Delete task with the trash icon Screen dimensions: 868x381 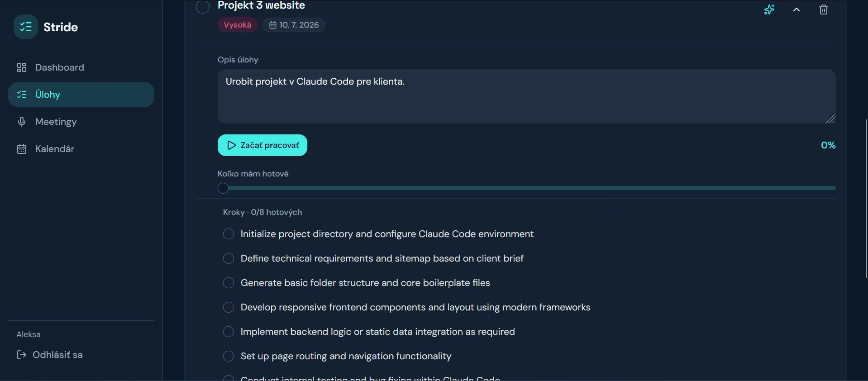(x=824, y=10)
